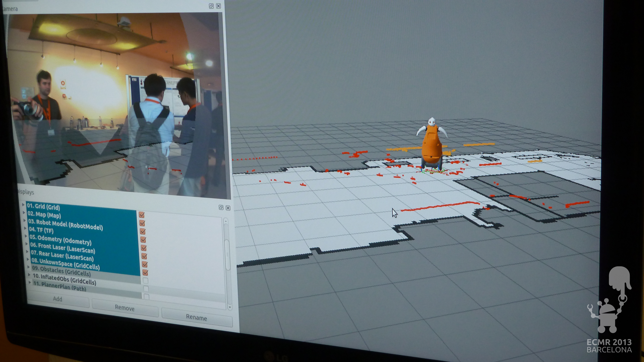Enable the first unchecked display checkbox
This screenshot has height=362, width=644.
point(145,281)
